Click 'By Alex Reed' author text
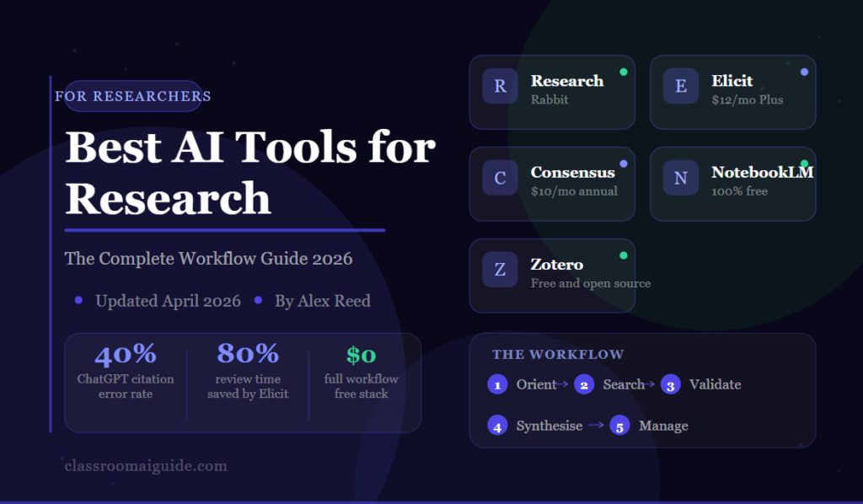Image resolution: width=863 pixels, height=504 pixels. (x=323, y=301)
